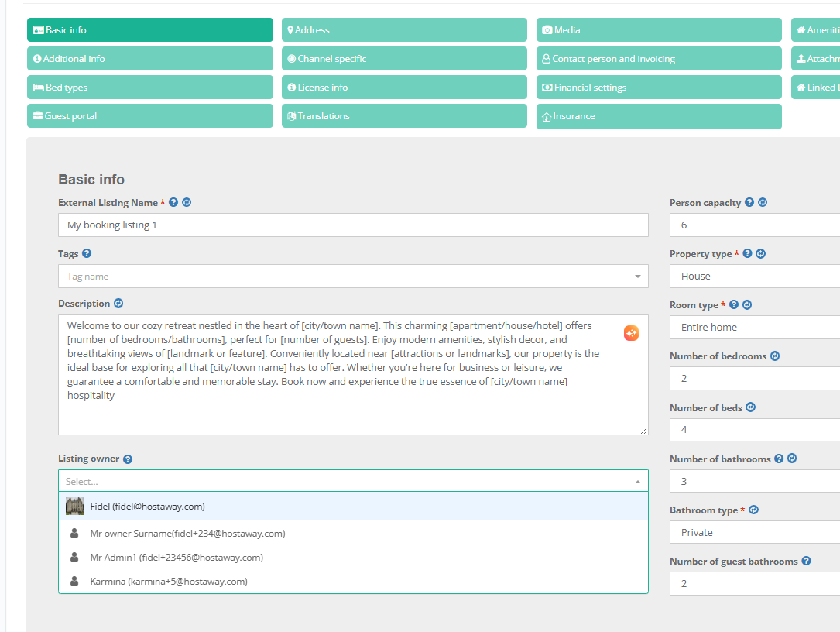The height and width of the screenshot is (632, 840).
Task: Click sync icon next to External Listing Name
Action: (187, 202)
